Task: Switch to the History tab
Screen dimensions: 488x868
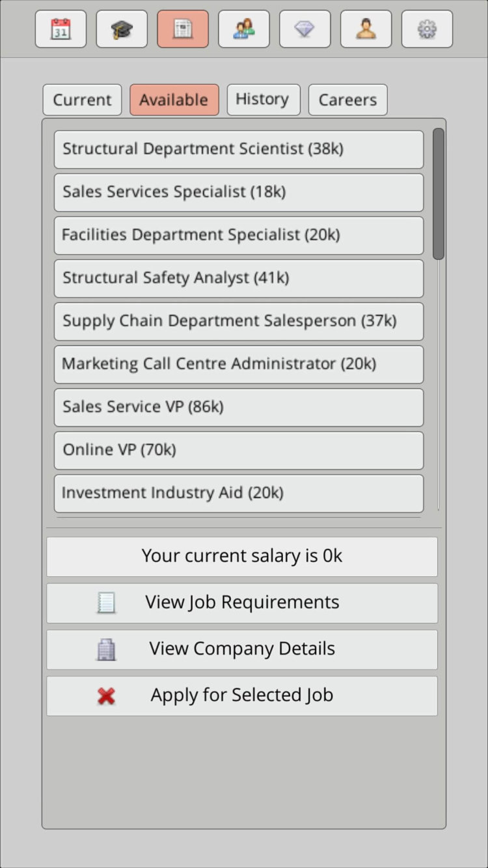Action: [x=263, y=100]
